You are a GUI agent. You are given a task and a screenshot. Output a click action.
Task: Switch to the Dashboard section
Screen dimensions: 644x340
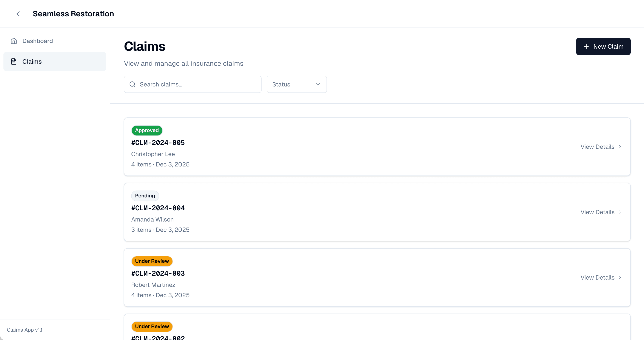[x=37, y=41]
